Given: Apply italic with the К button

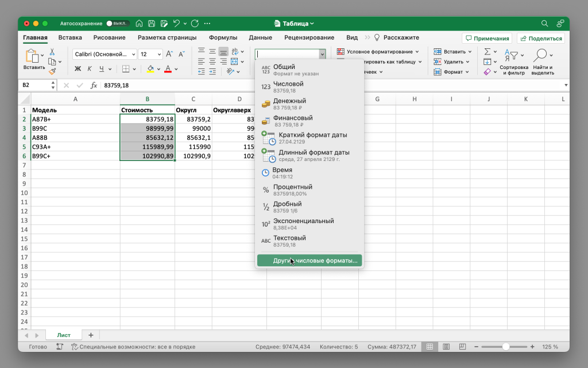Looking at the screenshot, I should 89,69.
